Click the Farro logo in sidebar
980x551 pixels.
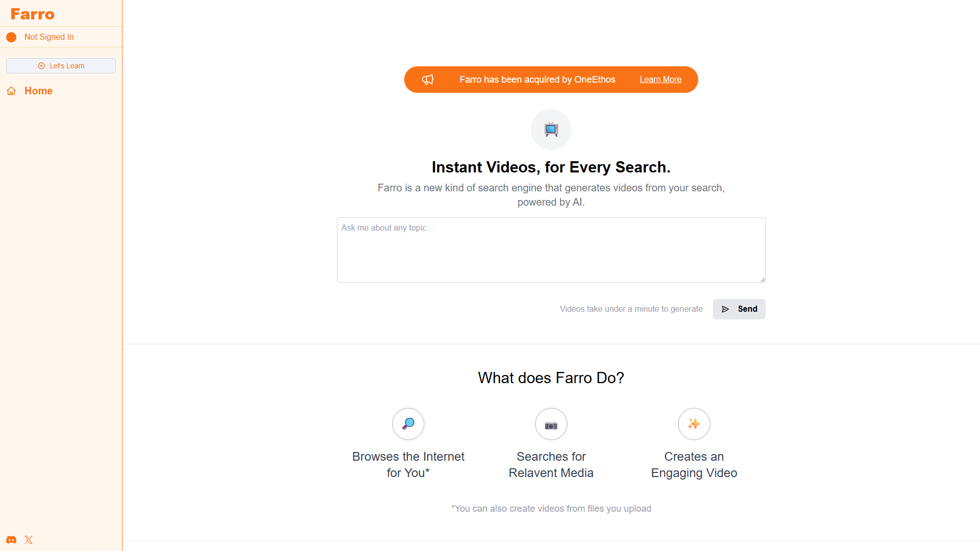[x=33, y=14]
